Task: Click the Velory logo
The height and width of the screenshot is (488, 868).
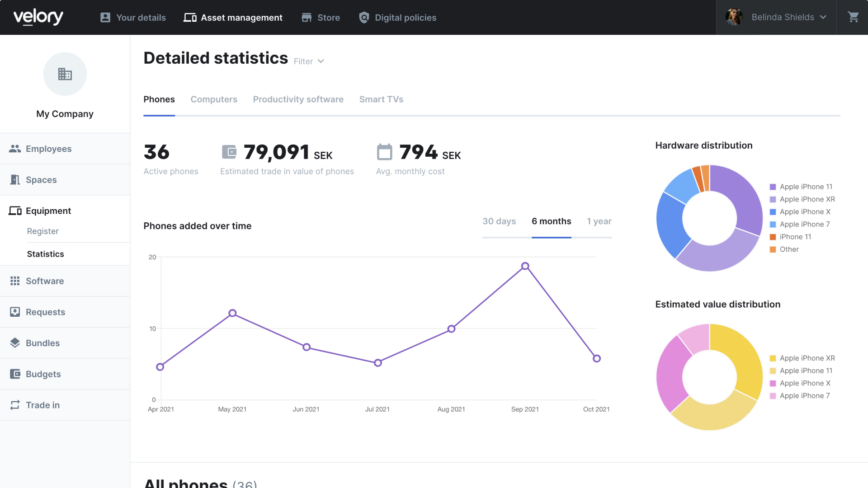Action: [38, 17]
